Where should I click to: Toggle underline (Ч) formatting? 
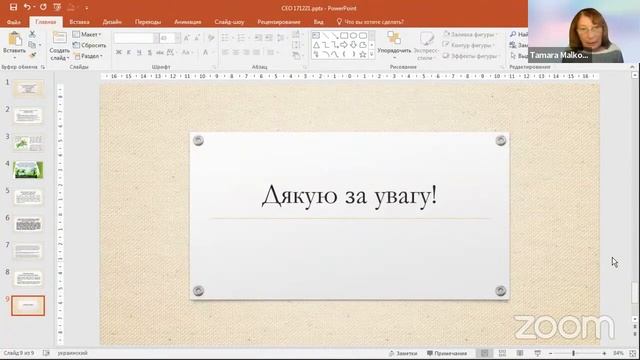139,52
